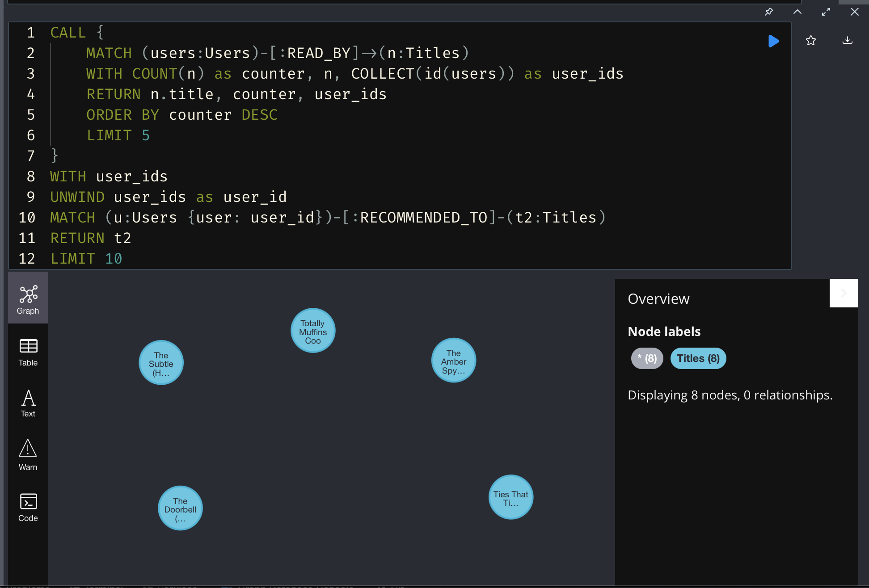Pin the result frame
This screenshot has height=588, width=869.
[769, 12]
